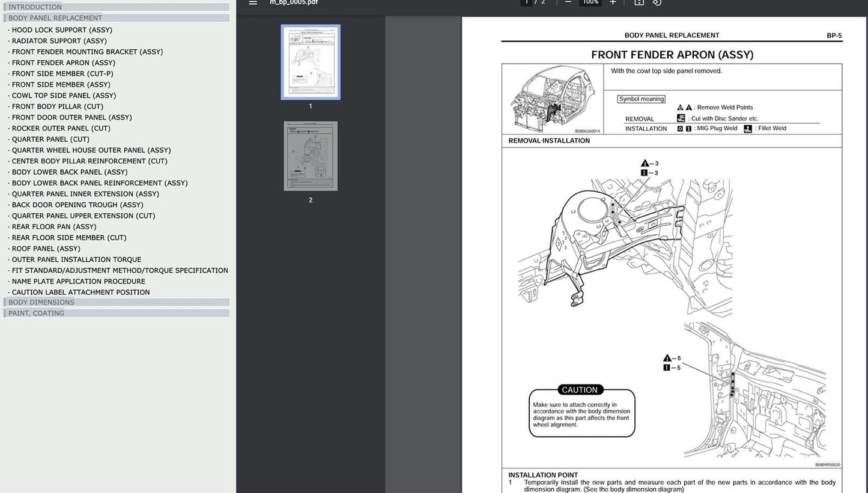Click the rotate page icon

tap(657, 2)
